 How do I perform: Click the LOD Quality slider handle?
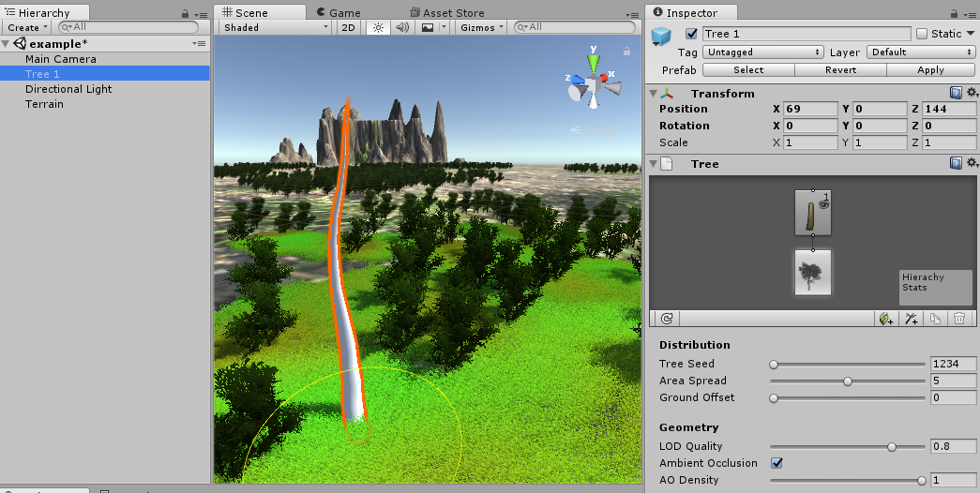(x=892, y=446)
